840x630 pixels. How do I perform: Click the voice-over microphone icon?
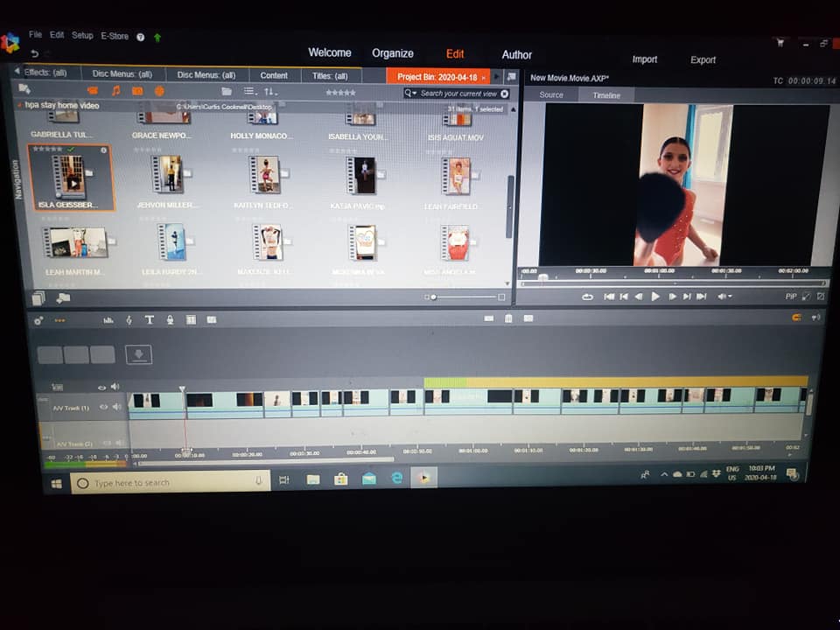coord(170,320)
